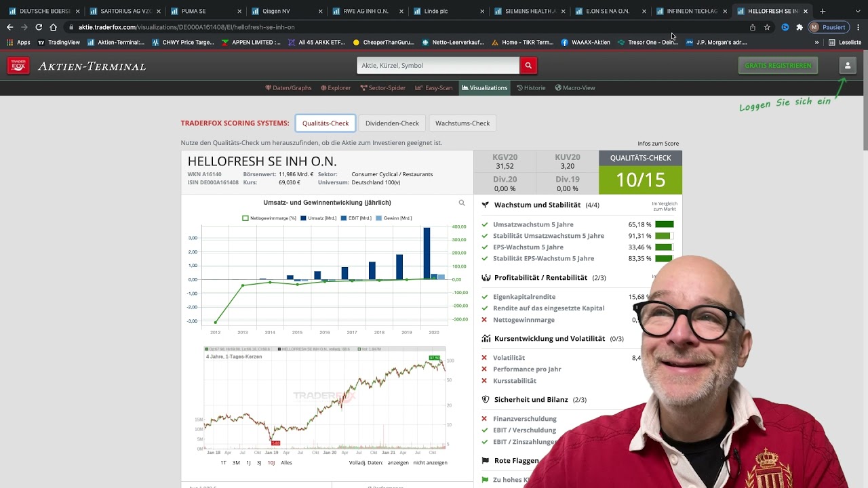Open the TradingView bookmark

[59, 42]
